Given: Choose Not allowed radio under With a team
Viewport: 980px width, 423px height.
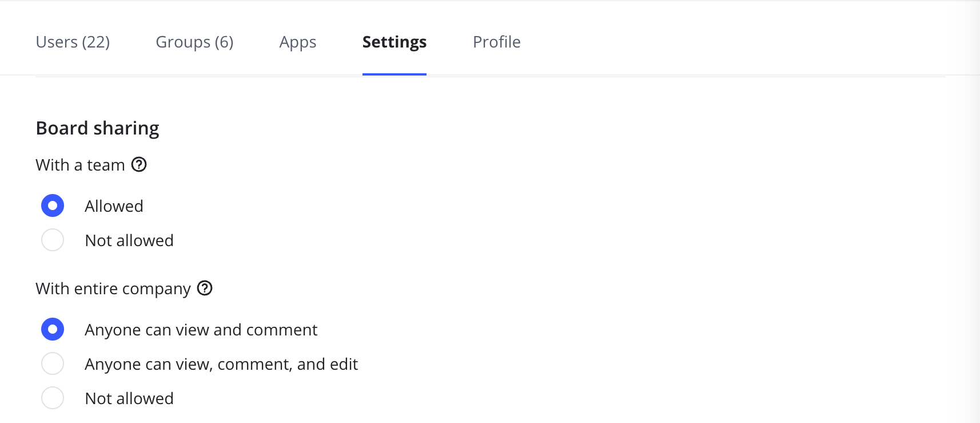Looking at the screenshot, I should coord(53,240).
